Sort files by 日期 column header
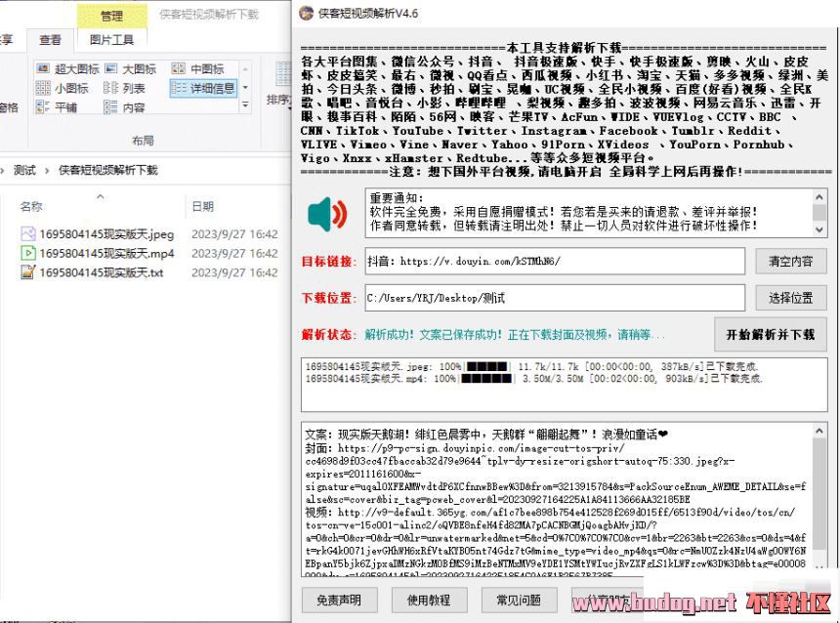 pyautogui.click(x=202, y=206)
